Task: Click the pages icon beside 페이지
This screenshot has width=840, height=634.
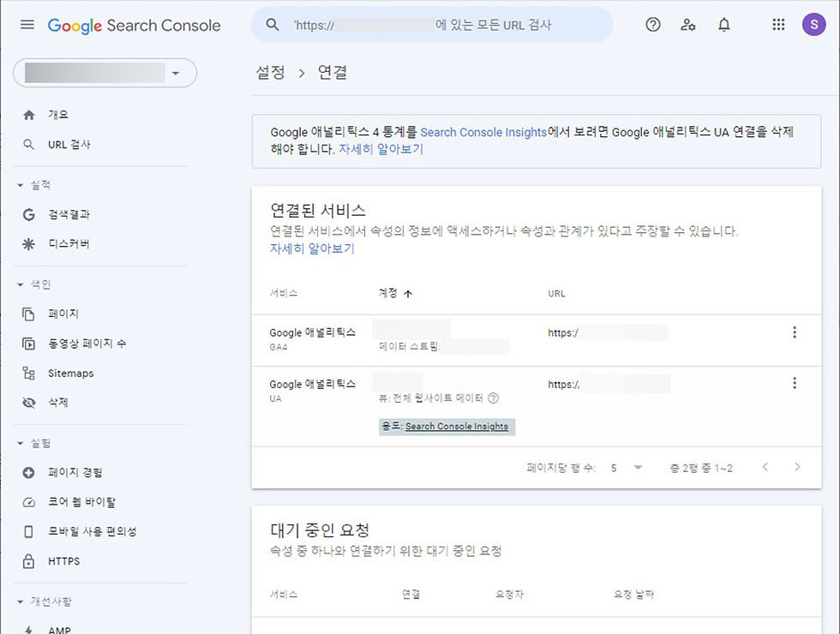Action: 29,314
